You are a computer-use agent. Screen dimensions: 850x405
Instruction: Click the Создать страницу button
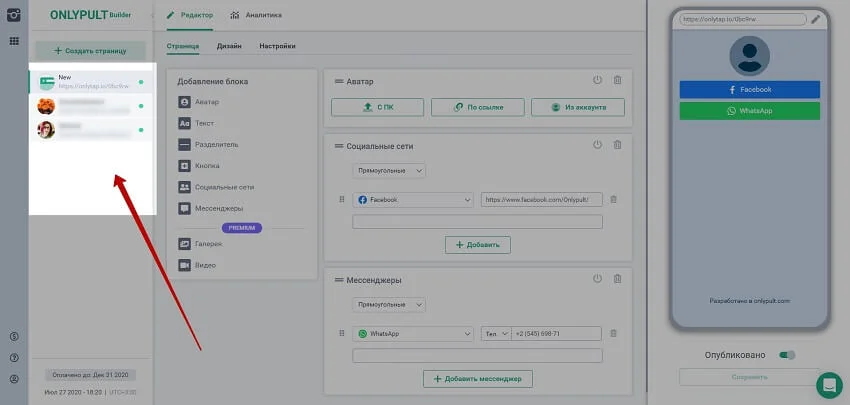(89, 50)
